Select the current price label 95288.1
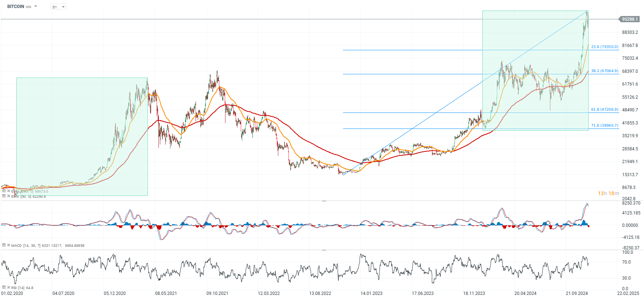644x300 pixels. [629, 19]
